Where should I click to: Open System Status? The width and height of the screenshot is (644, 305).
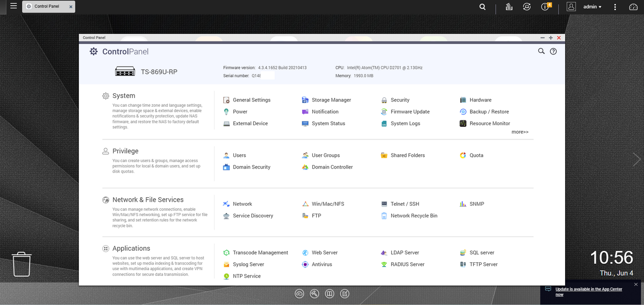(x=324, y=123)
